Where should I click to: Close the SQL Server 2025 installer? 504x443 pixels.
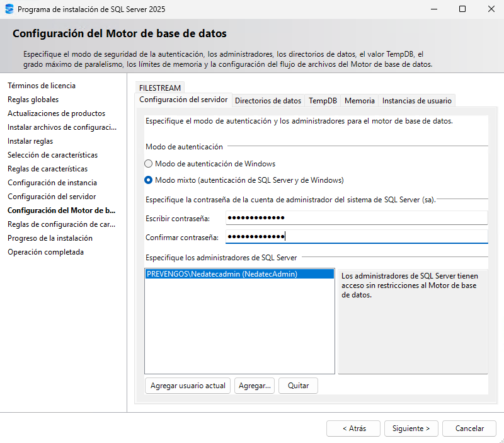(491, 9)
